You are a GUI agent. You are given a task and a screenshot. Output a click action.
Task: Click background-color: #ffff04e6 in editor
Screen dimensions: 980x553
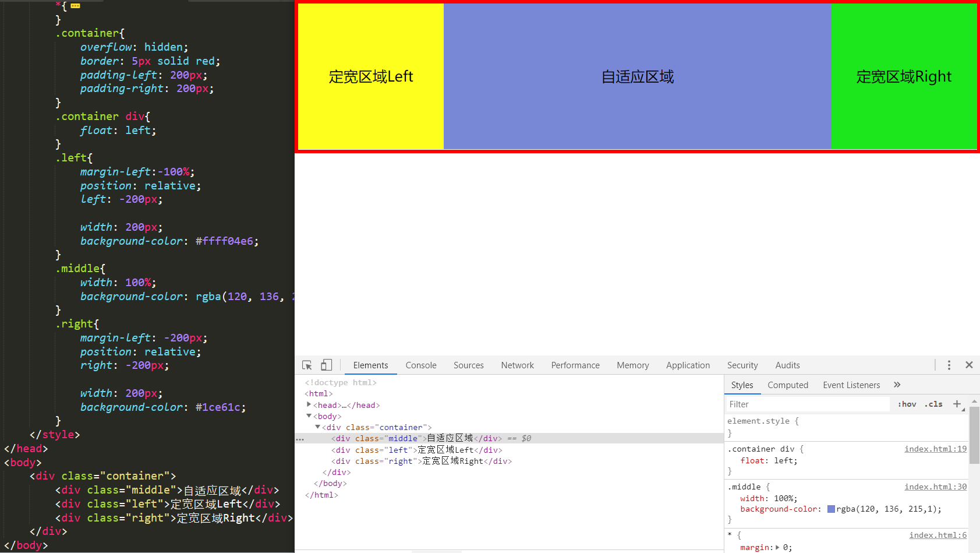coord(169,241)
